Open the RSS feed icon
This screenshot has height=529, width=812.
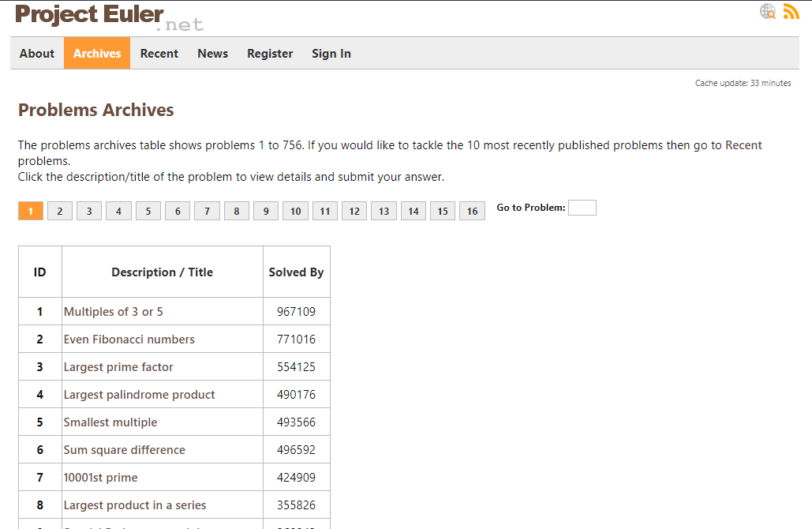(x=791, y=11)
